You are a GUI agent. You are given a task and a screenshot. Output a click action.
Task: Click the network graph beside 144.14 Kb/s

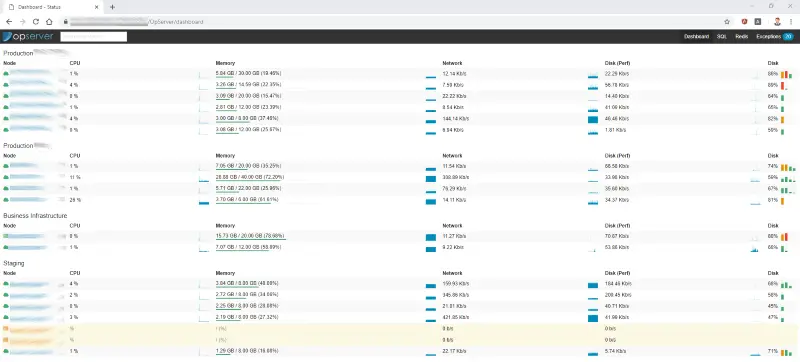click(593, 119)
